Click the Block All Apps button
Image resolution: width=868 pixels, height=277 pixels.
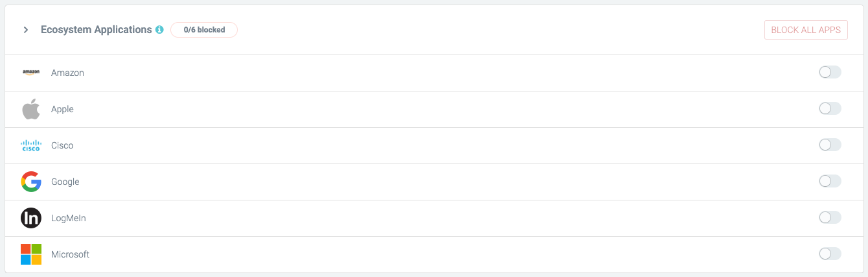click(806, 30)
